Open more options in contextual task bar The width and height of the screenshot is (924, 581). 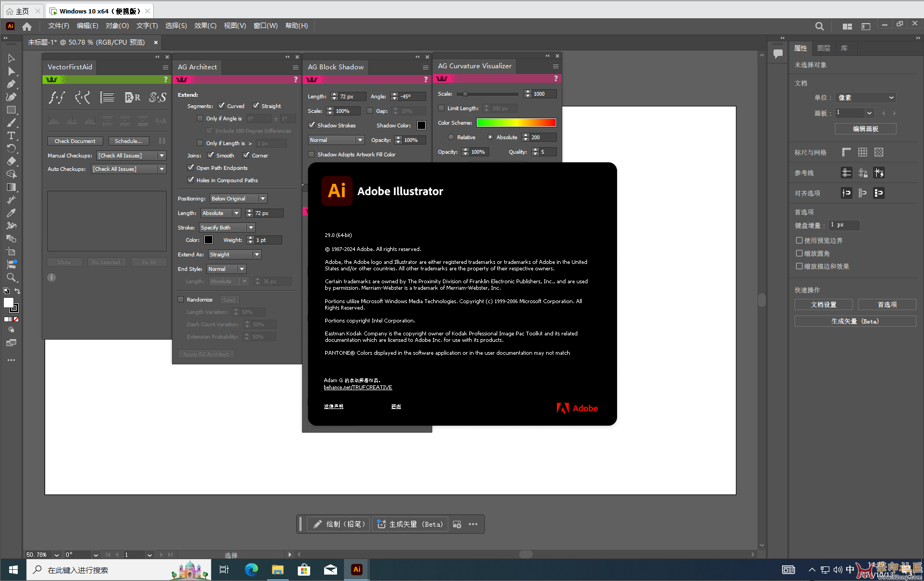[x=473, y=524]
